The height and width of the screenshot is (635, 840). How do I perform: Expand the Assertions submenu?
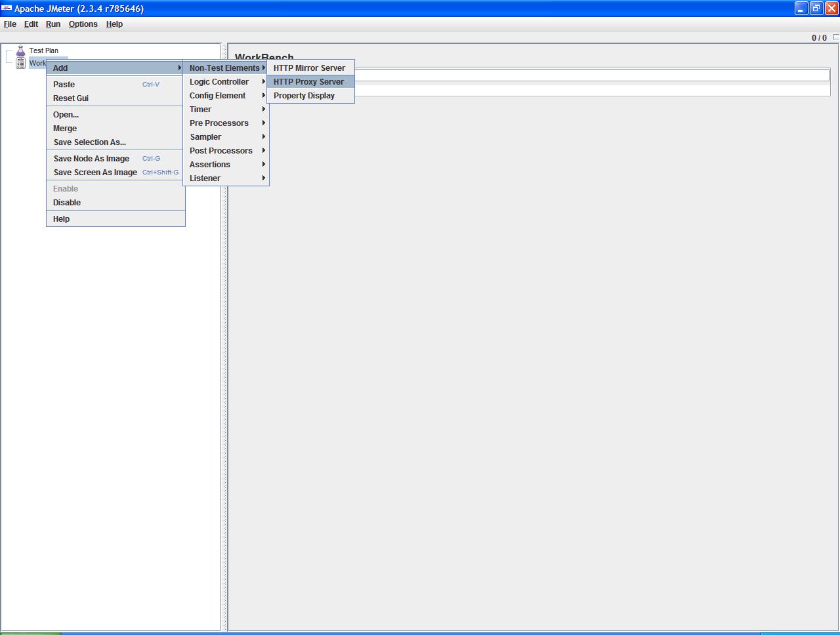tap(226, 165)
